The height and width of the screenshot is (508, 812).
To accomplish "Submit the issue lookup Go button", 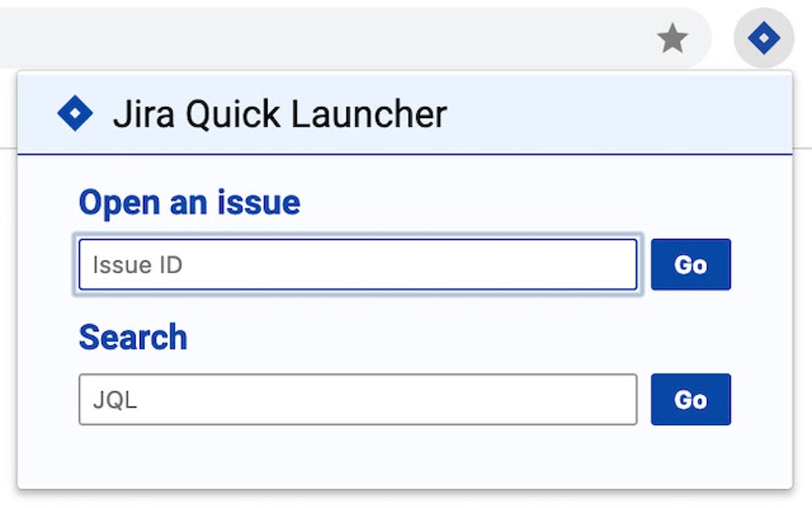I will (690, 265).
